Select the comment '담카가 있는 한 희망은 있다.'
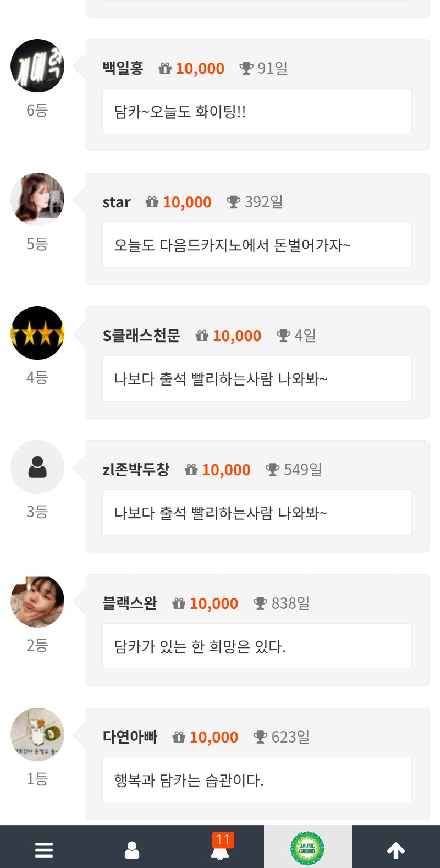 [200, 646]
